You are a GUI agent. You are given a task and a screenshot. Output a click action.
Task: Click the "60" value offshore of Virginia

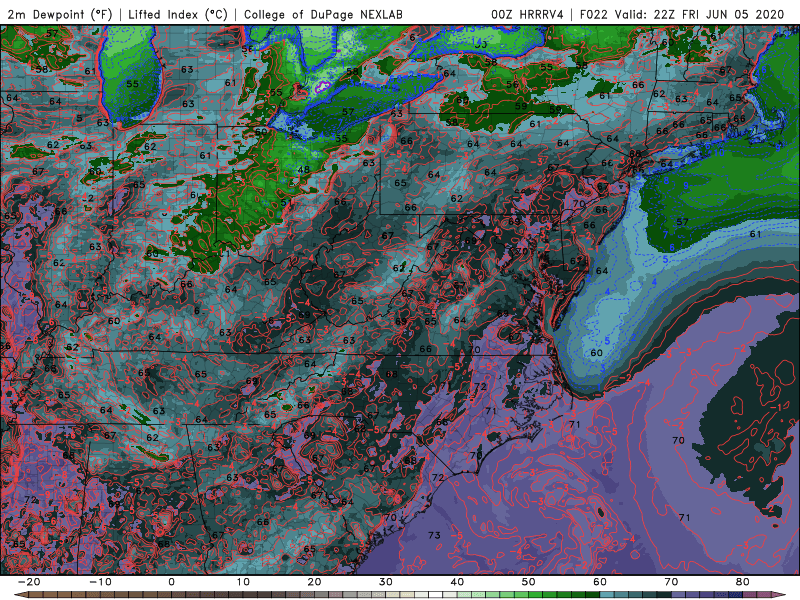[596, 353]
